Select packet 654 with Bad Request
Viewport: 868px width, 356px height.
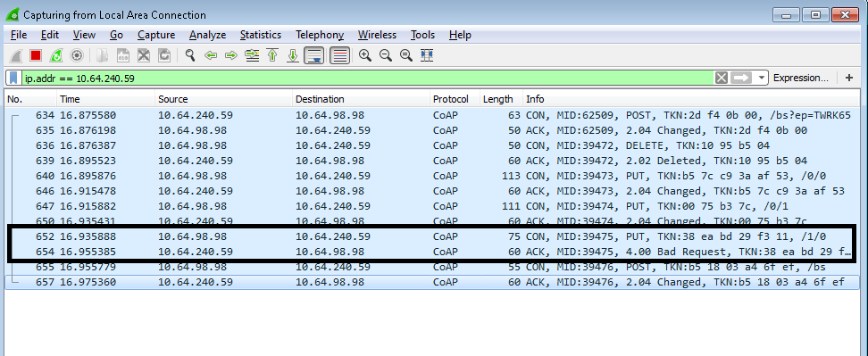pos(433,252)
